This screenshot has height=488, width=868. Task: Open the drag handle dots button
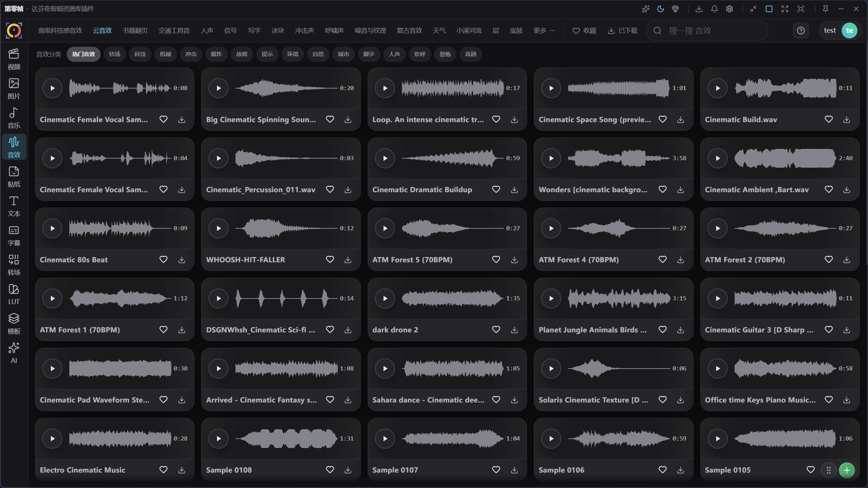pyautogui.click(x=829, y=470)
